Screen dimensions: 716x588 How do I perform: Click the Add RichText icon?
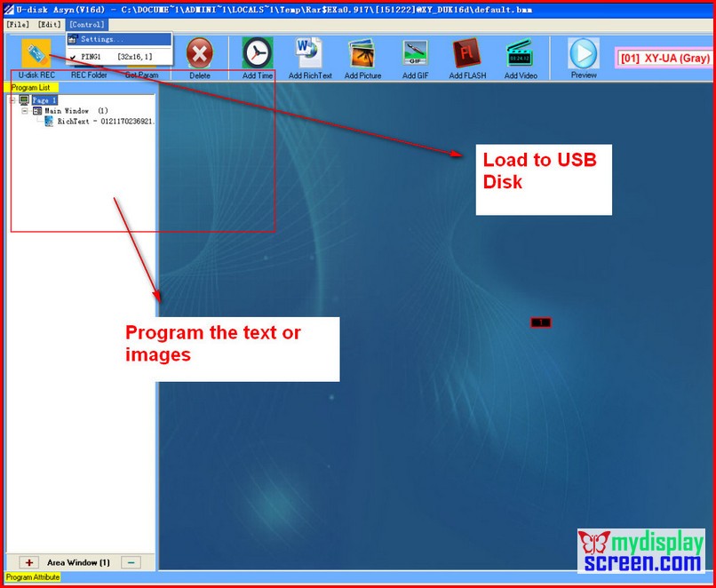[x=309, y=54]
